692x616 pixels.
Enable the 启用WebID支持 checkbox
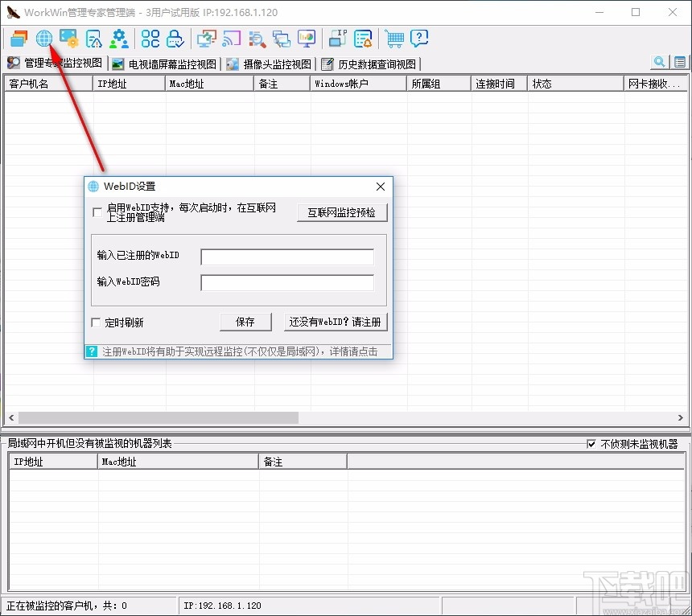97,212
